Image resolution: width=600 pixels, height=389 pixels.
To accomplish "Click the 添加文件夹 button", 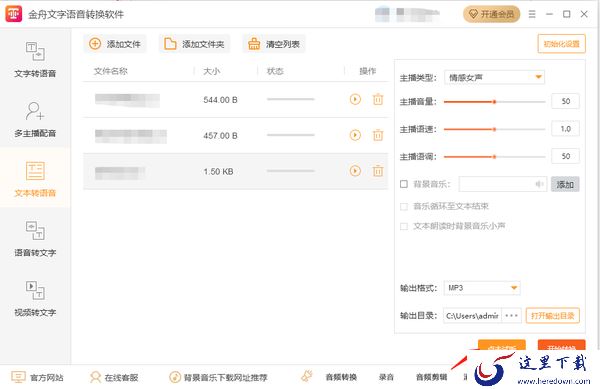I will click(x=194, y=44).
